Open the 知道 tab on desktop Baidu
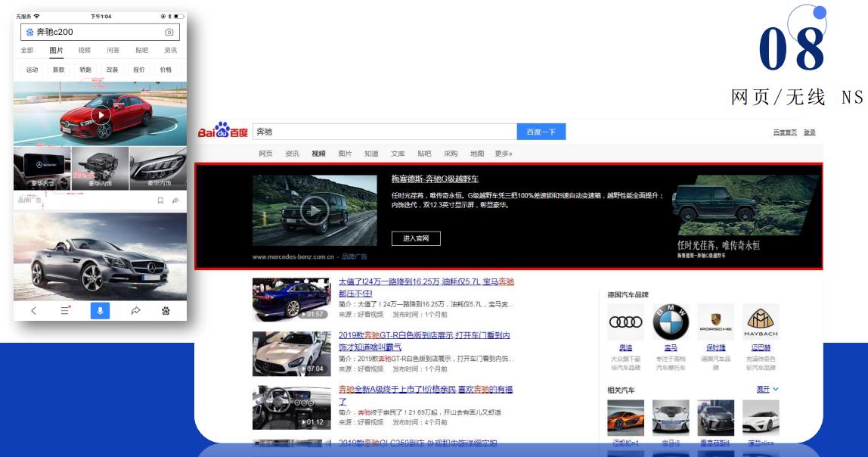 pos(371,154)
